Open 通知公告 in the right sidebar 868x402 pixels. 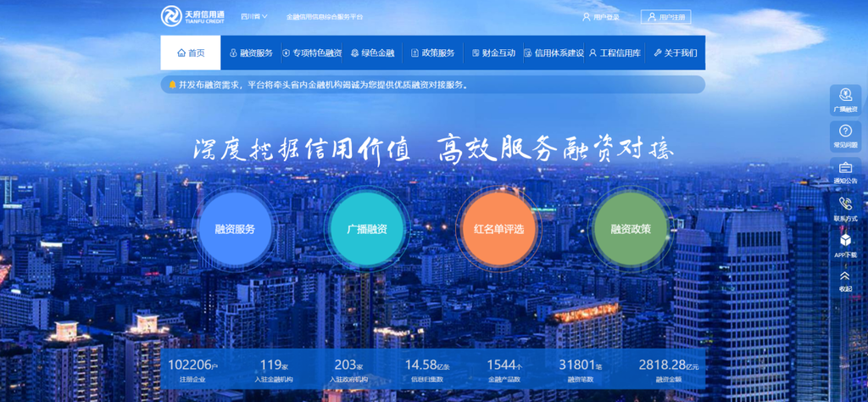[x=845, y=172]
